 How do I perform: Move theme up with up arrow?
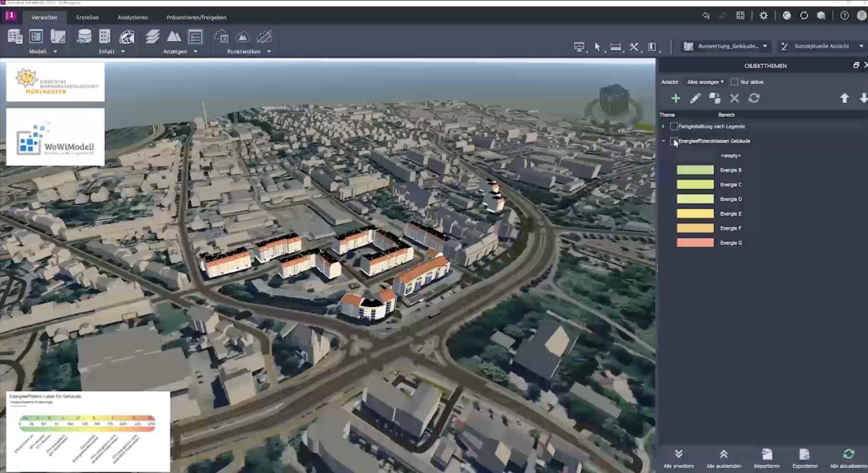point(844,98)
